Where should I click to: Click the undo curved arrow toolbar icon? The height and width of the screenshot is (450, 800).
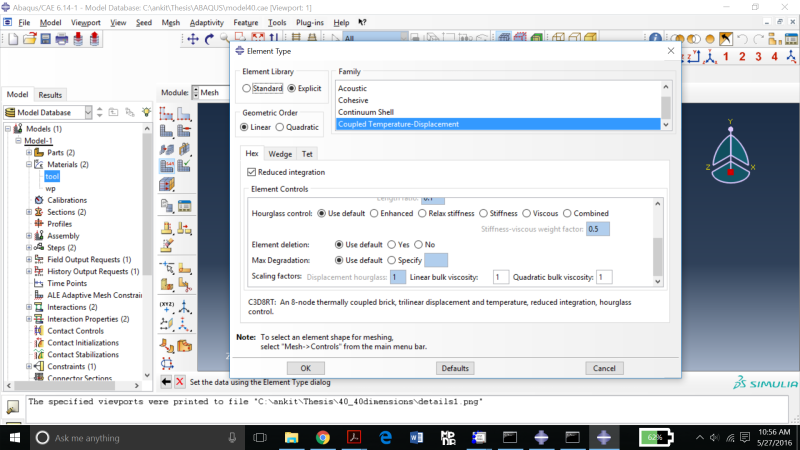742,39
